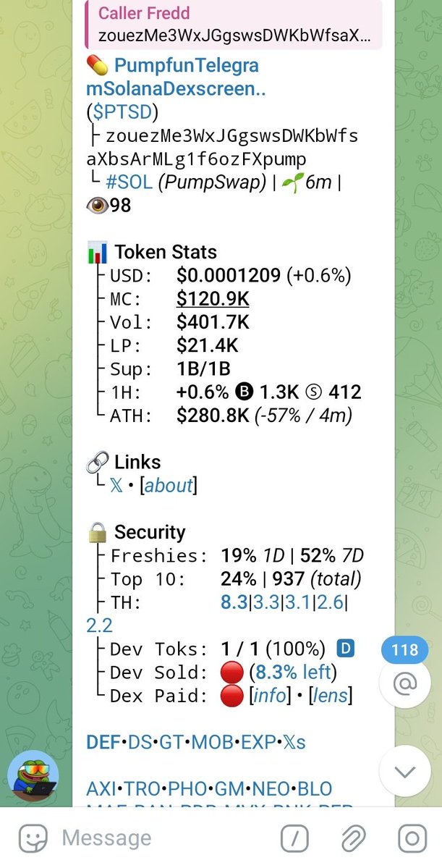Click the blue D badge beside Dev Toks
Screen dimensions: 442x868
345,648
